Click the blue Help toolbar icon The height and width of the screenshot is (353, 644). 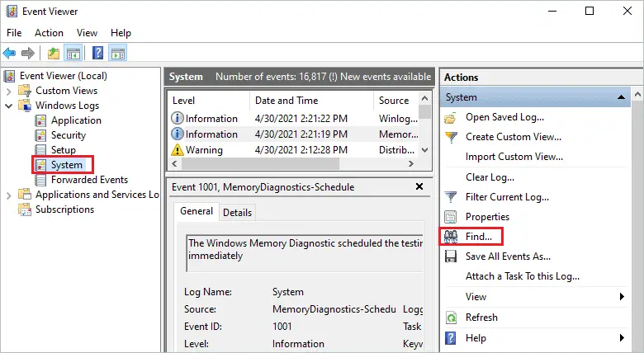click(x=97, y=53)
